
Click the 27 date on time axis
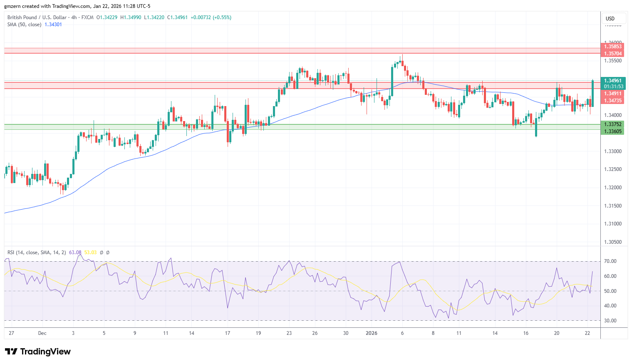pyautogui.click(x=11, y=333)
